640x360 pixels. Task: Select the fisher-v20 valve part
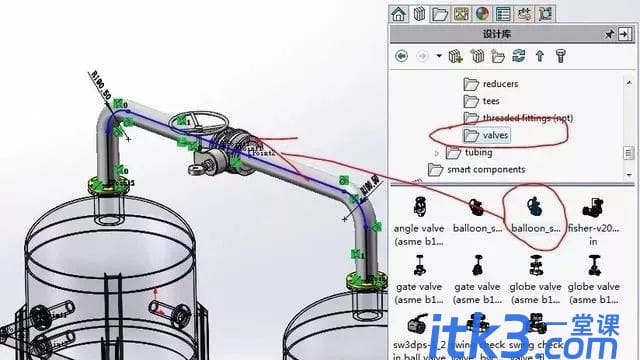click(593, 221)
